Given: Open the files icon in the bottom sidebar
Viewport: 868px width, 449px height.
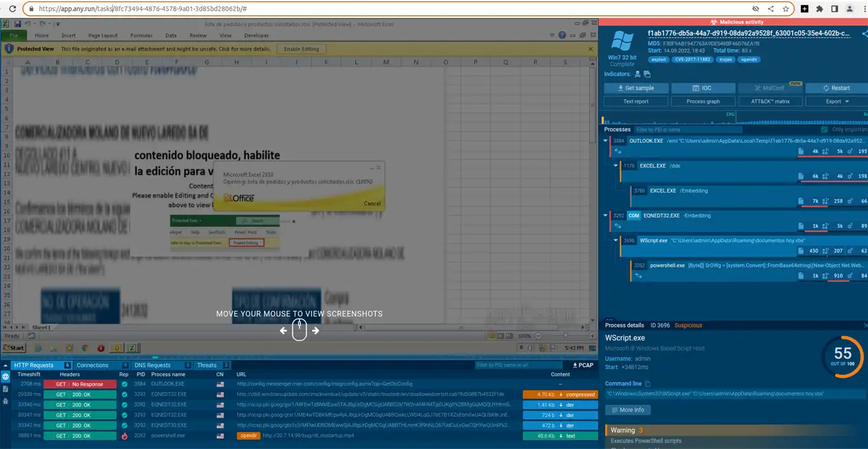Looking at the screenshot, I should point(6,389).
